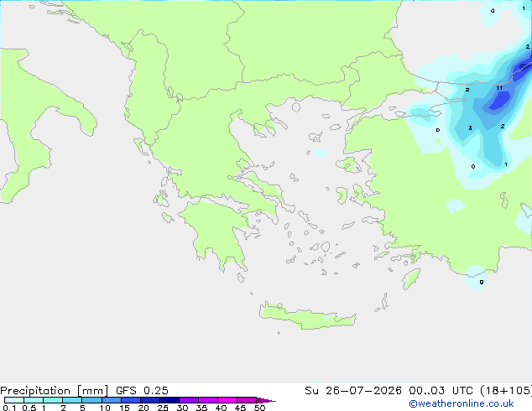Click the '25' legend scale label

pyautogui.click(x=163, y=408)
